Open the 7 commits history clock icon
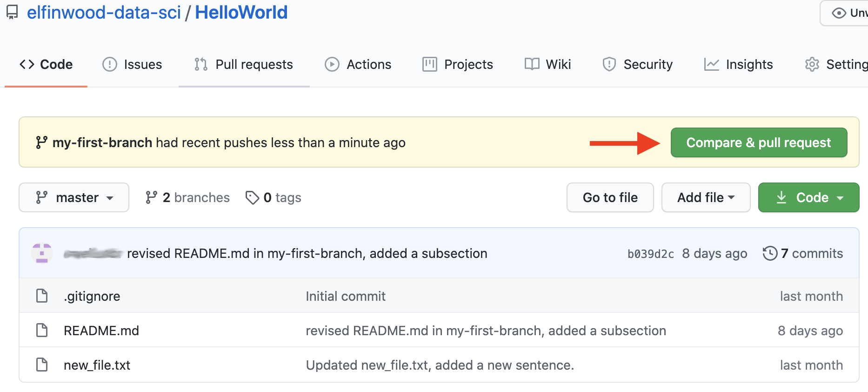 click(770, 253)
